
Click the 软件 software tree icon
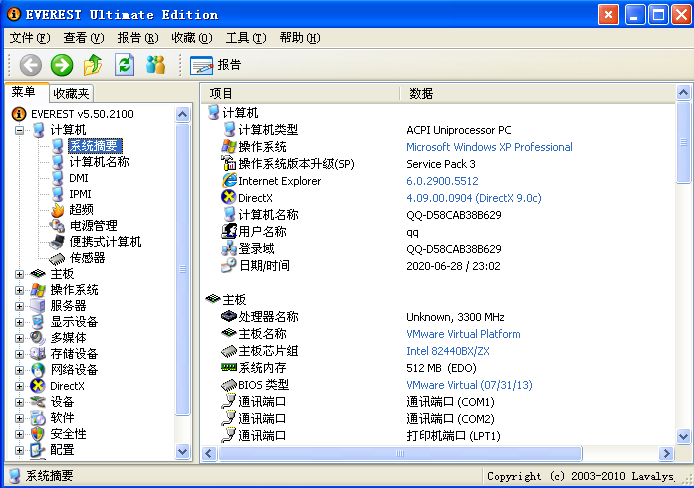pos(38,418)
